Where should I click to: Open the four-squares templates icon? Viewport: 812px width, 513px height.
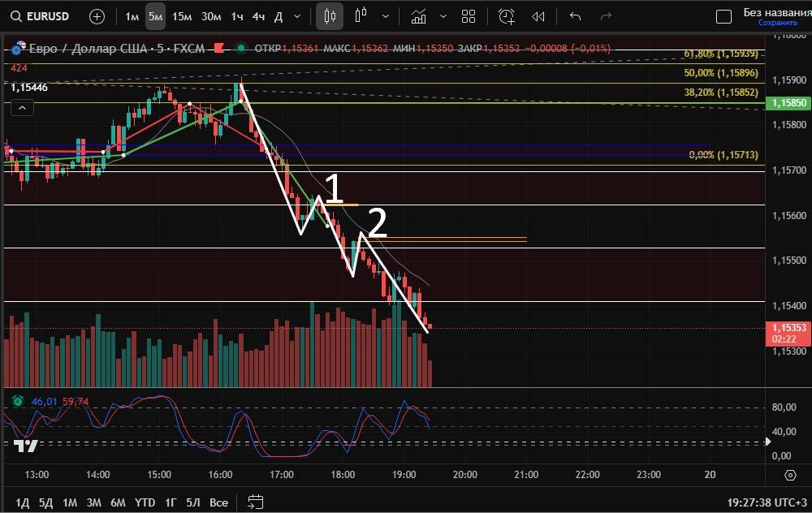(x=469, y=16)
